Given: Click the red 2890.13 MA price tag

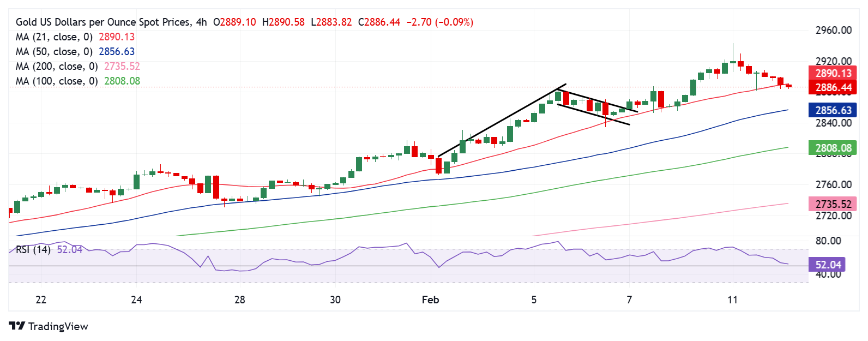Looking at the screenshot, I should pos(833,74).
